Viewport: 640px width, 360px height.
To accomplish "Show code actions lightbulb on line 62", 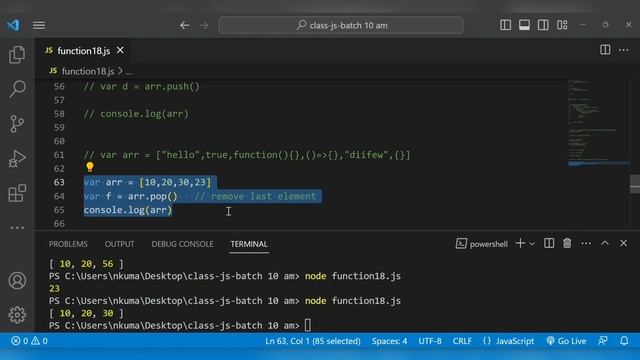I will click(x=90, y=167).
